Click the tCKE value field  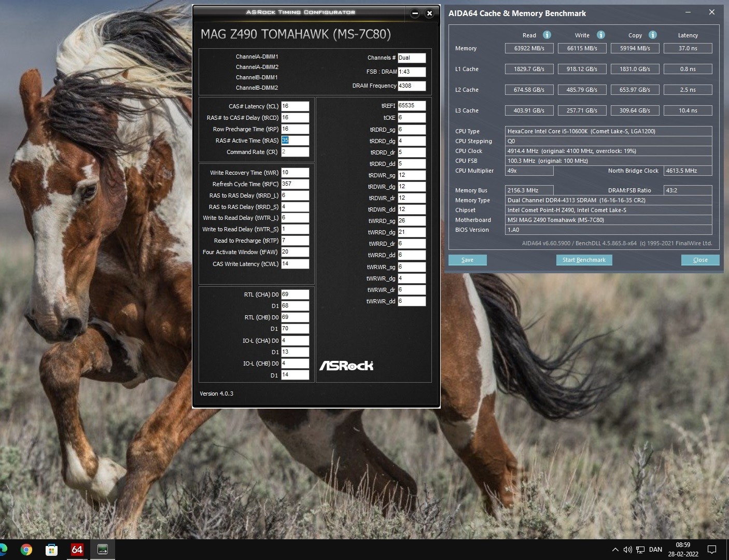pyautogui.click(x=412, y=118)
